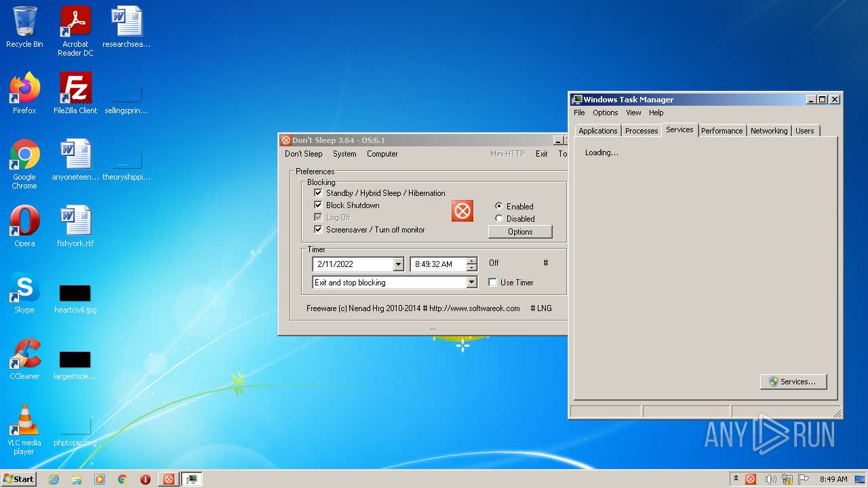Switch to the Applications tab
Viewport: 868px width, 488px height.
[598, 131]
